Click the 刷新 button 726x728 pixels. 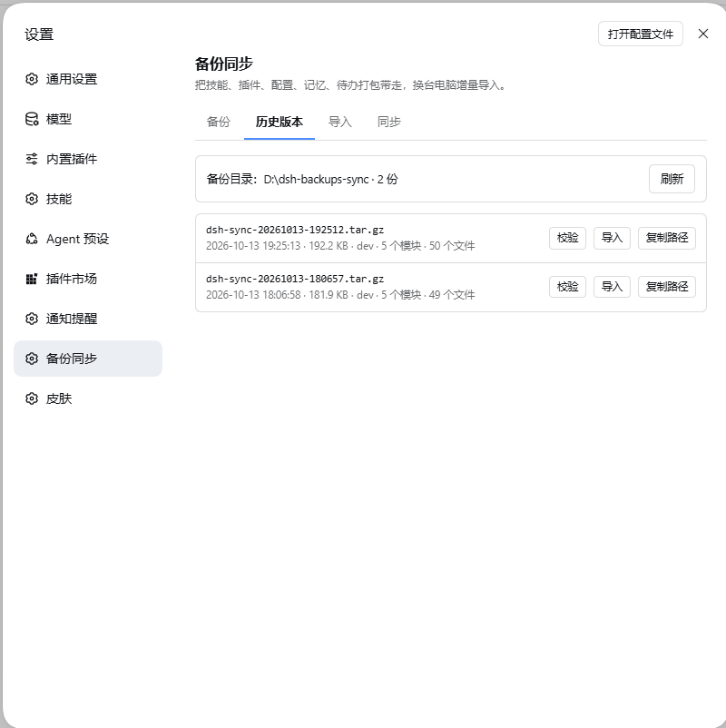coord(672,179)
